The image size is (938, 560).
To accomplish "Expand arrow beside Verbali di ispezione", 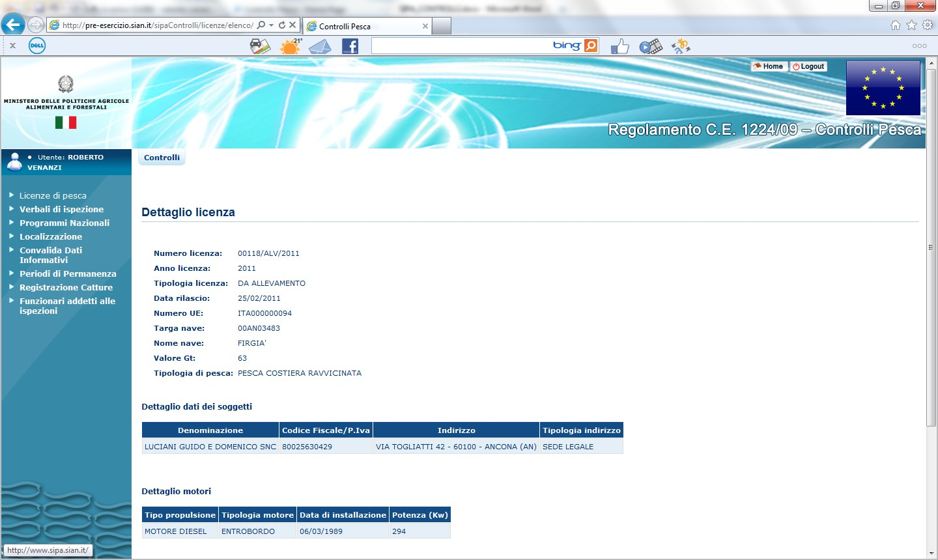I will pyautogui.click(x=12, y=208).
